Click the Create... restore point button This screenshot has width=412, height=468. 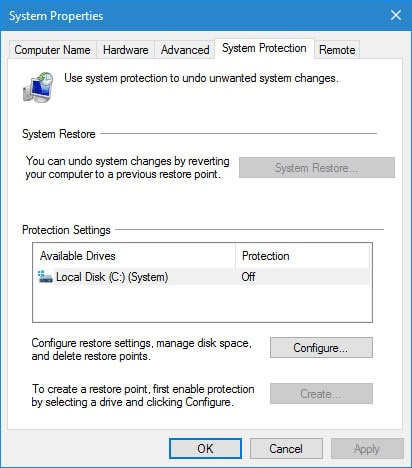point(321,394)
